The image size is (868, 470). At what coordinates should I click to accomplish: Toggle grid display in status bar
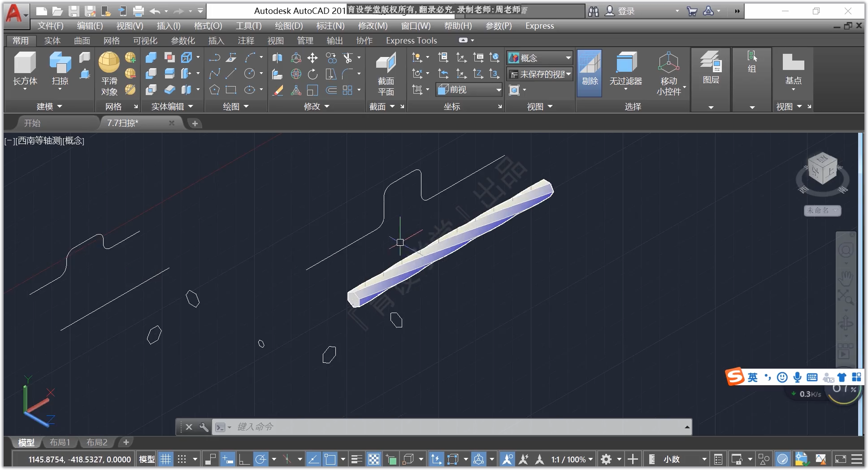click(166, 459)
